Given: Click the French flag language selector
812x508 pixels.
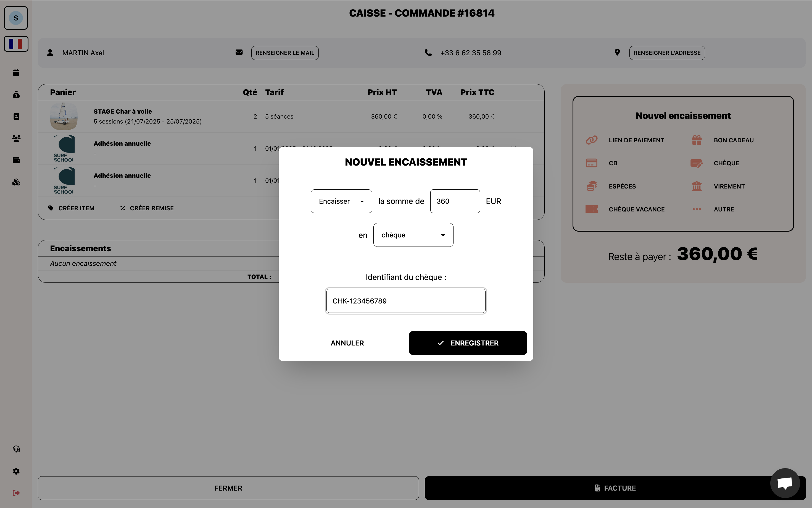Looking at the screenshot, I should [x=16, y=44].
